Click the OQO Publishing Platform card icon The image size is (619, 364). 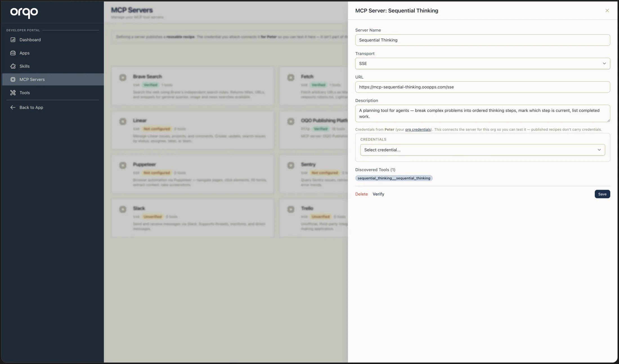(x=291, y=121)
